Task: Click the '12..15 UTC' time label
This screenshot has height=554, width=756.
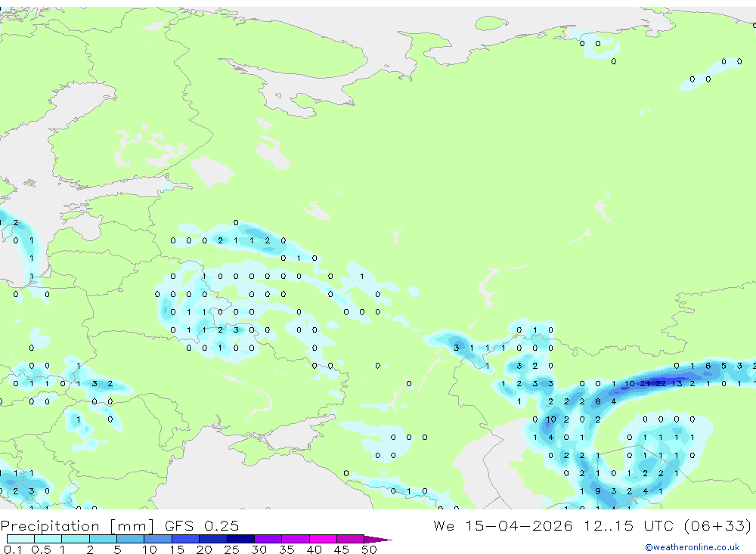Action: point(630,525)
